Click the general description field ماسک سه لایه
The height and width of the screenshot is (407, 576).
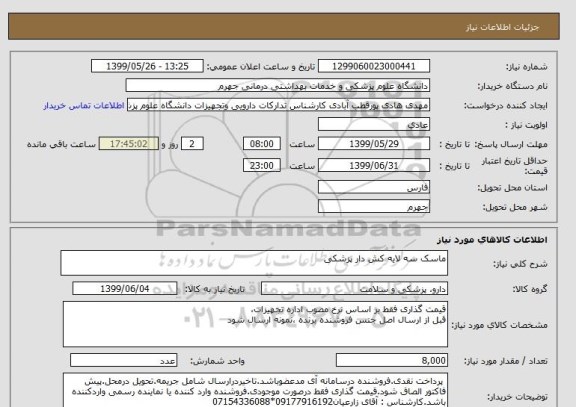[x=254, y=263]
